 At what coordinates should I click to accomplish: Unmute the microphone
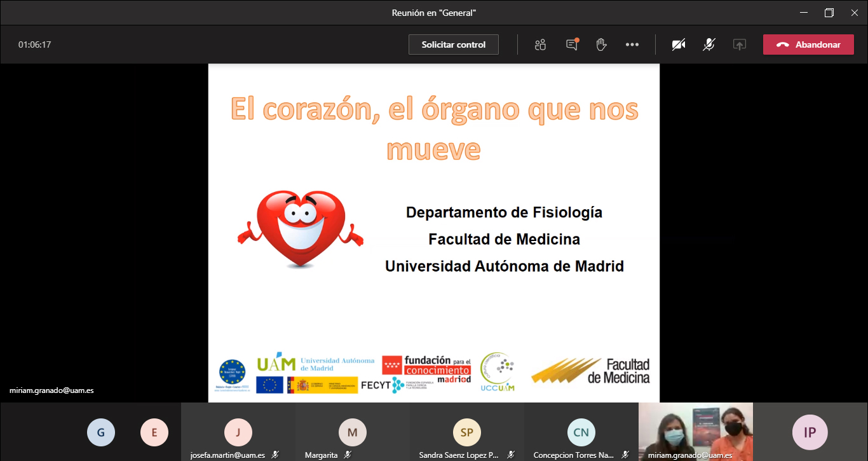(x=709, y=45)
